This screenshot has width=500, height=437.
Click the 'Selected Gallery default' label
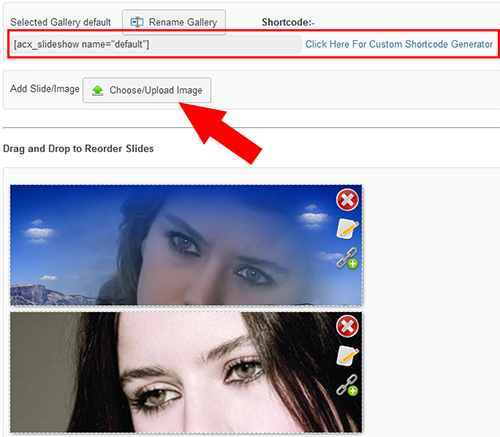(60, 22)
